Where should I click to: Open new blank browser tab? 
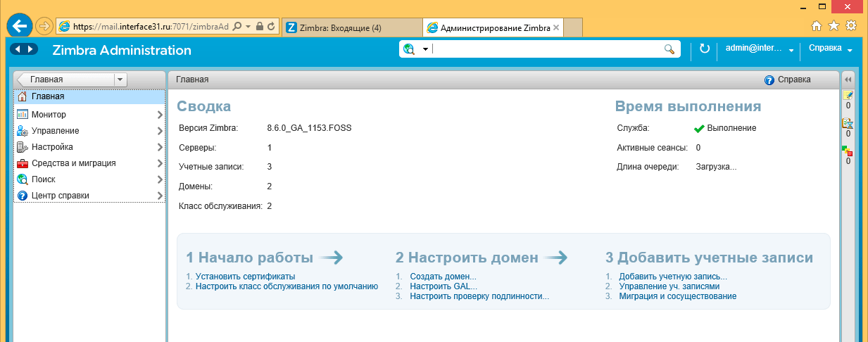[573, 27]
